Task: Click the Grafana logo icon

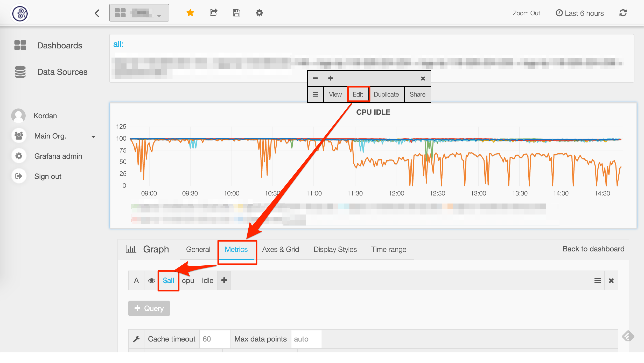Action: tap(20, 13)
